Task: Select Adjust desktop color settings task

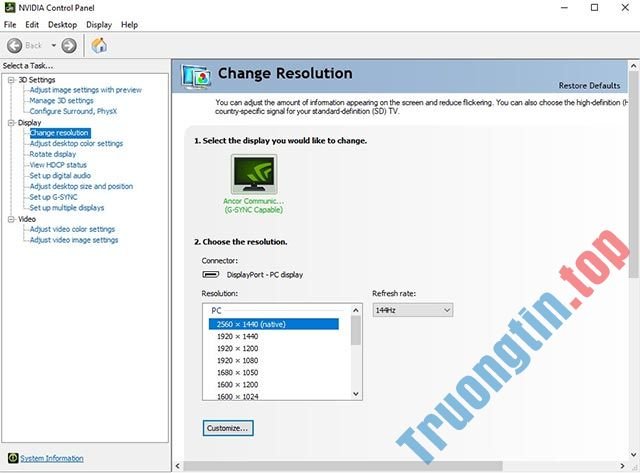Action: (x=76, y=143)
